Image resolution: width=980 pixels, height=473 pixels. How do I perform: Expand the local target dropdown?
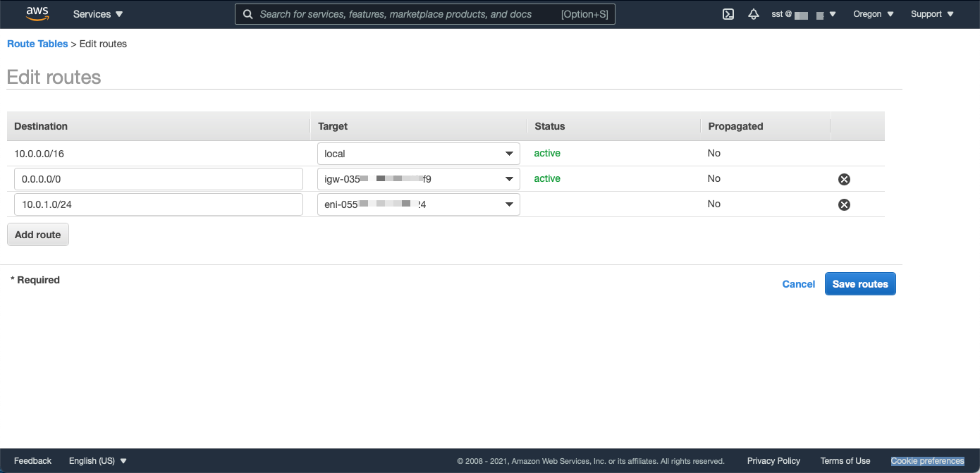click(x=419, y=154)
